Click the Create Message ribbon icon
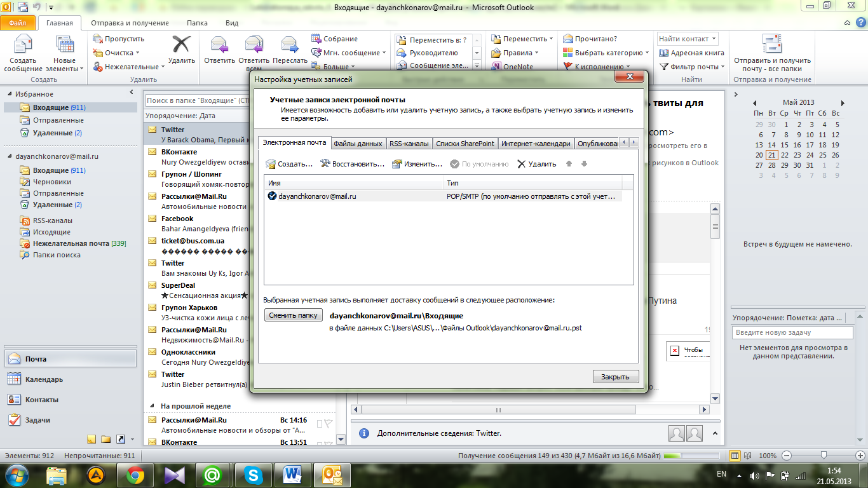 point(23,53)
